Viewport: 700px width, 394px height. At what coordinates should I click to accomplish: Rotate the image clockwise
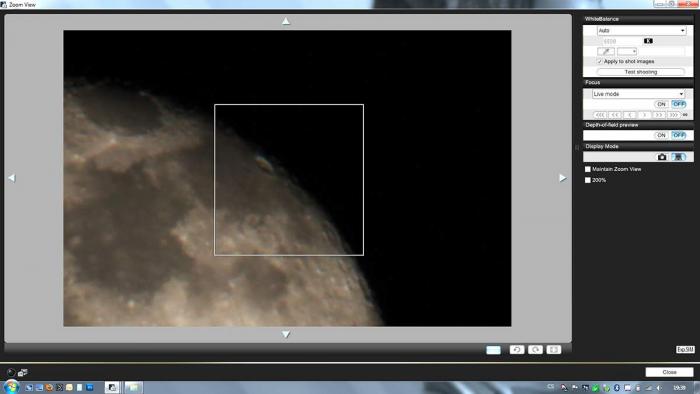pyautogui.click(x=535, y=349)
